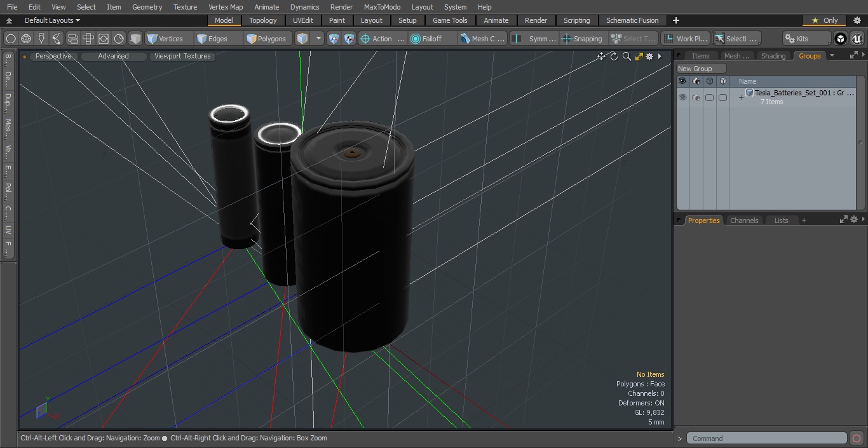This screenshot has height=448, width=868.
Task: Click the layout settings gear top right
Action: click(857, 20)
